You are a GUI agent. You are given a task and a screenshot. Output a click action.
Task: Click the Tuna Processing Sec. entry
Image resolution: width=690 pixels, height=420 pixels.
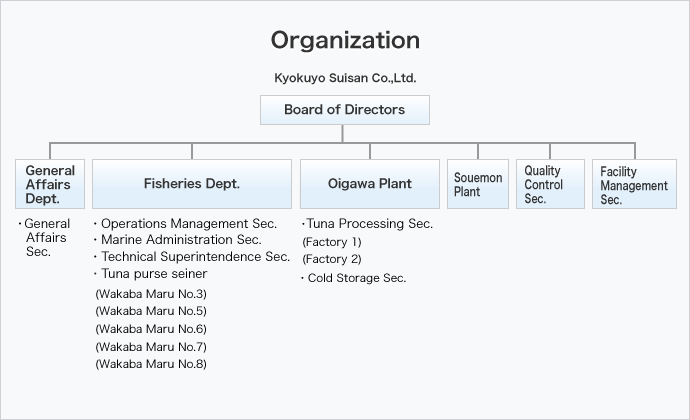tap(367, 224)
